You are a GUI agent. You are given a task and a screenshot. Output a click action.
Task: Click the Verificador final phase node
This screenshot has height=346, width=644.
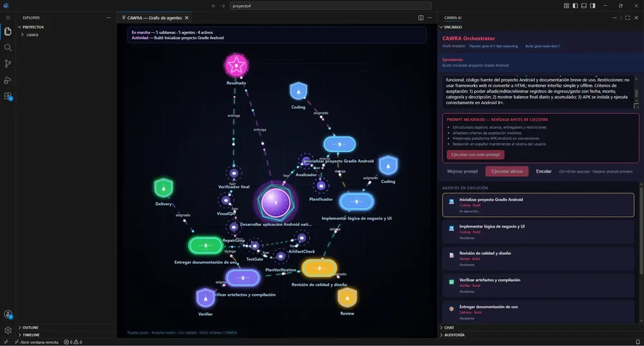(x=234, y=173)
